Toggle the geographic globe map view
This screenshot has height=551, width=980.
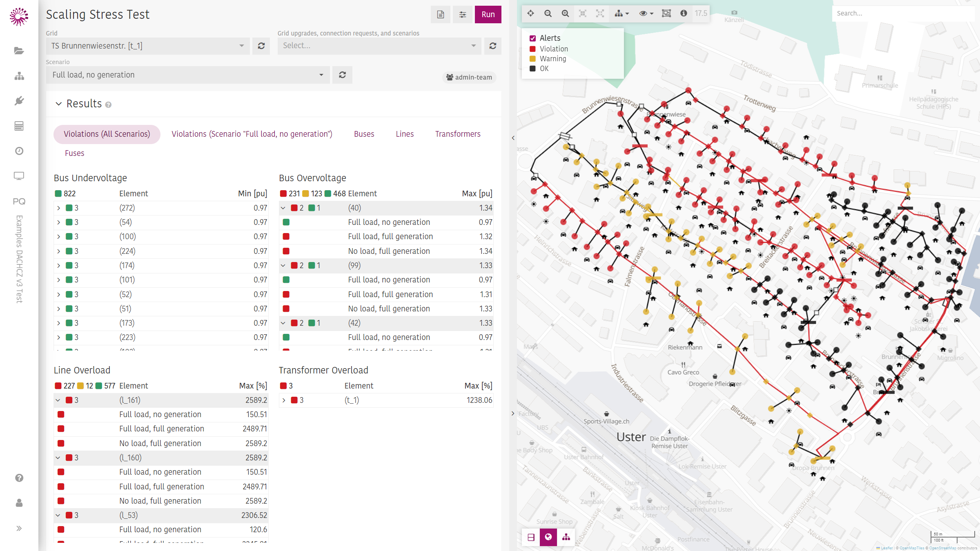pos(548,537)
